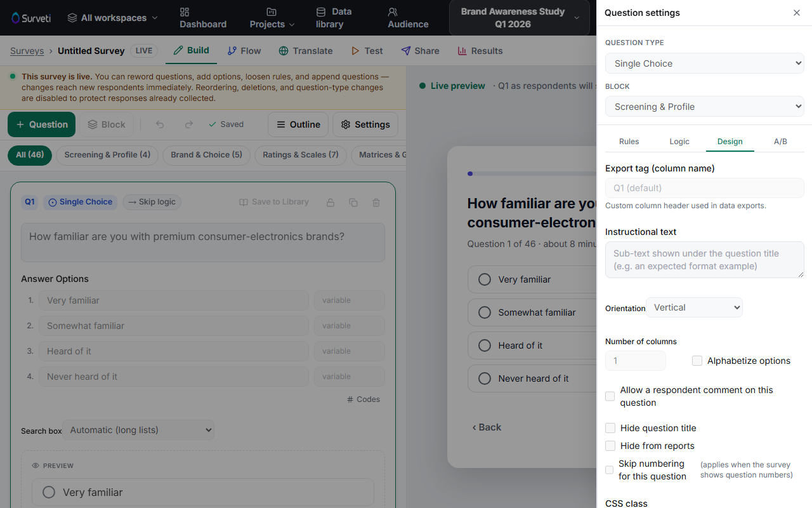Go to Surveys breadcrumb link
The width and height of the screenshot is (812, 508).
point(27,51)
